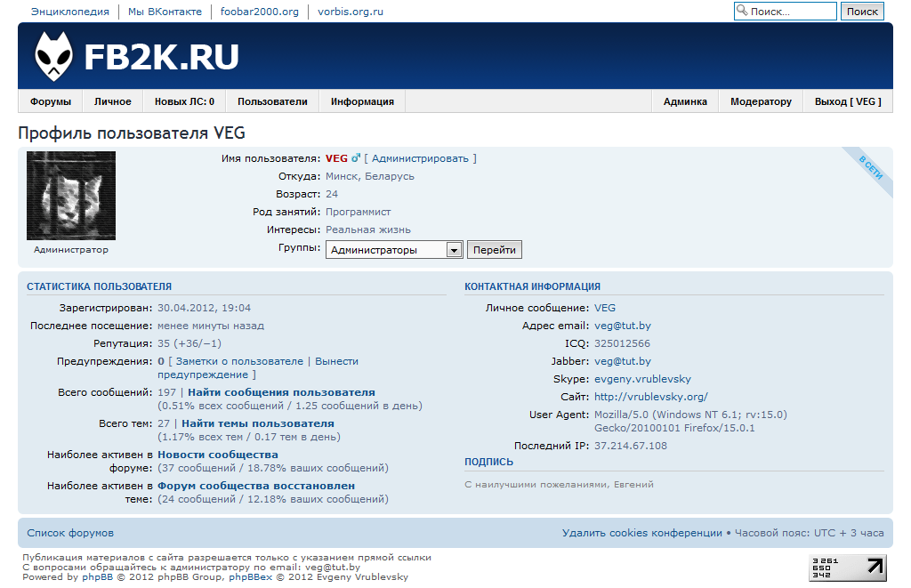Viewport: 911px width, 588px height.
Task: Click the Заметки о пользователе link
Action: coord(239,361)
